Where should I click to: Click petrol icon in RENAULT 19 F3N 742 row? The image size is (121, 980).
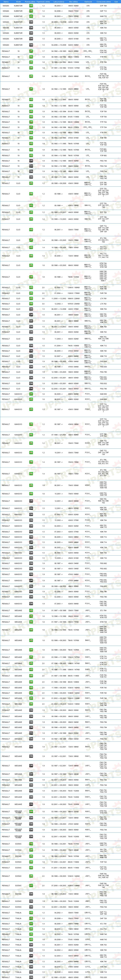(31, 51)
